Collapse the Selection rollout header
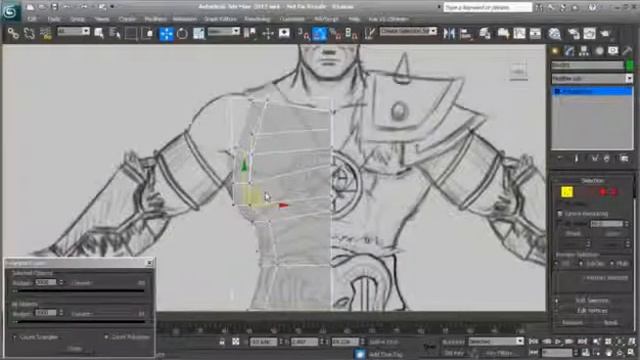 [592, 180]
